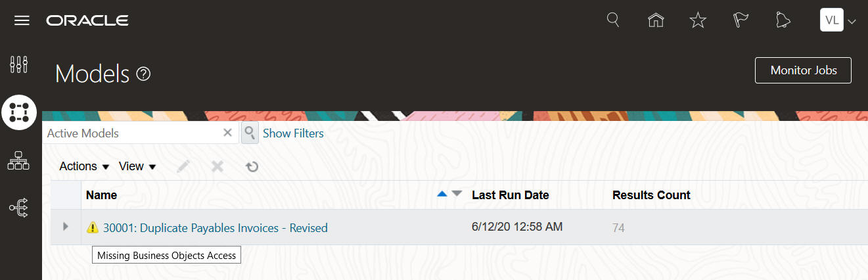Open the VL user profile dropdown
868x280 pixels.
click(836, 20)
